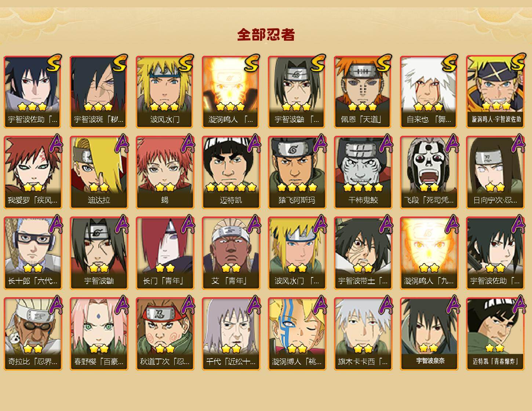Open the 漩涡博人 ninja card
532x411 pixels.
(297, 334)
